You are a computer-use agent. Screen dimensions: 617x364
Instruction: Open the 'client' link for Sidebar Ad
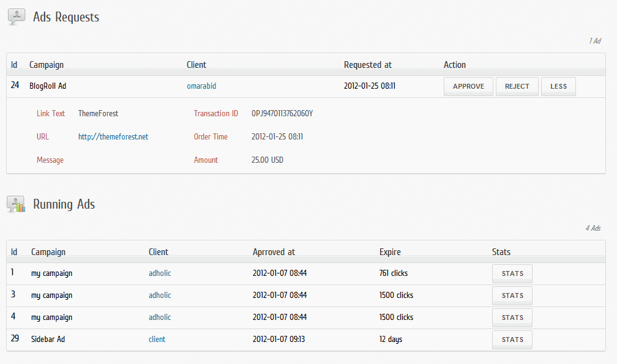pos(157,340)
